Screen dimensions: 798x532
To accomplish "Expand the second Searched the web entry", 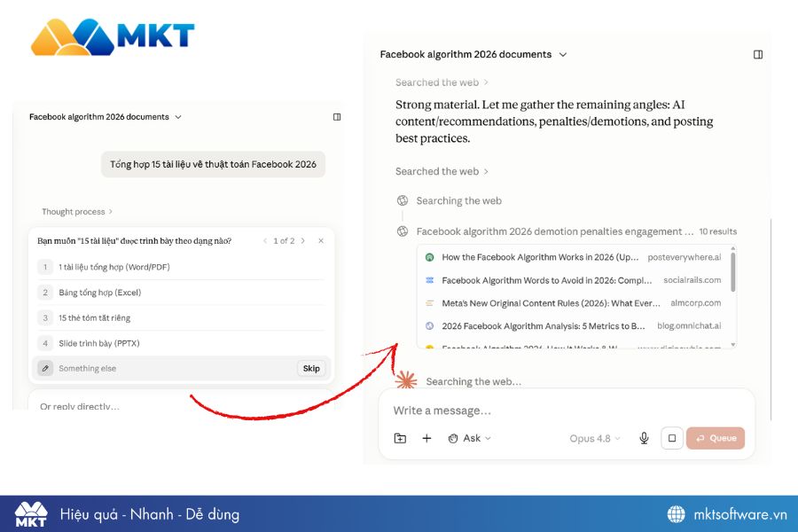I will click(442, 171).
